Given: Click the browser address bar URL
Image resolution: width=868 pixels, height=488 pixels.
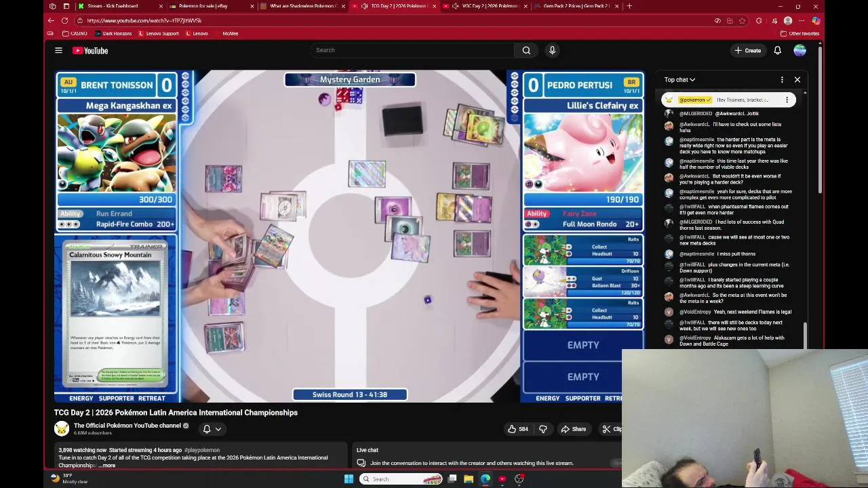Looking at the screenshot, I should click(x=144, y=20).
